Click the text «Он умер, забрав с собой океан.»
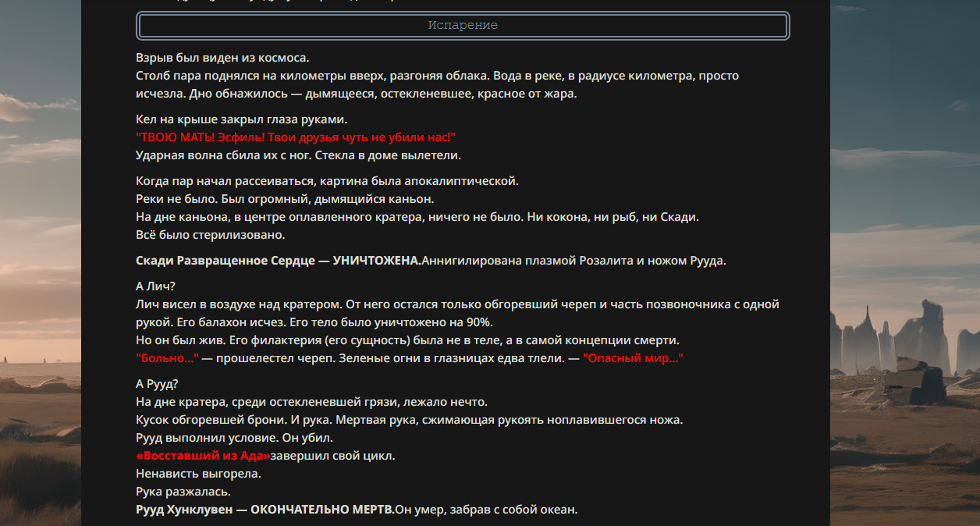This screenshot has height=526, width=980. point(486,510)
